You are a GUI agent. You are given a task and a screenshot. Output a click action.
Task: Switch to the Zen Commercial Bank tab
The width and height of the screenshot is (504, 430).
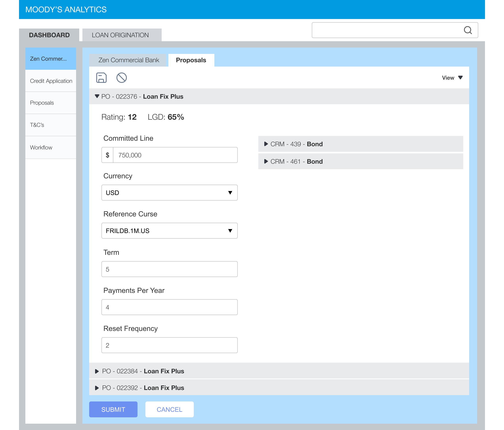[x=128, y=60]
